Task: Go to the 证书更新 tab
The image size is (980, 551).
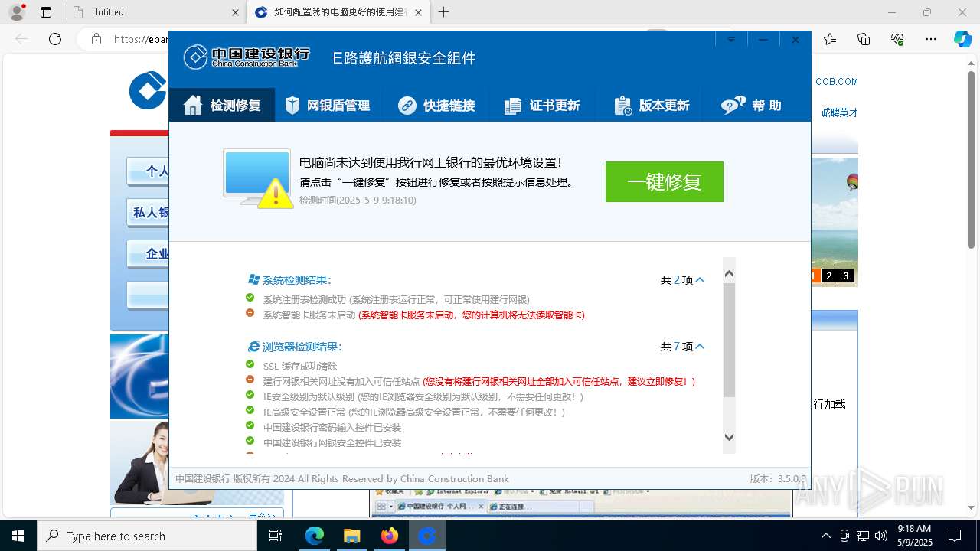Action: 542,106
